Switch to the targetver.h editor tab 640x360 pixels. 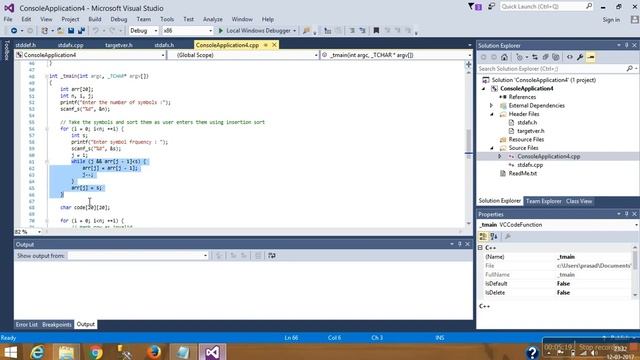119,45
